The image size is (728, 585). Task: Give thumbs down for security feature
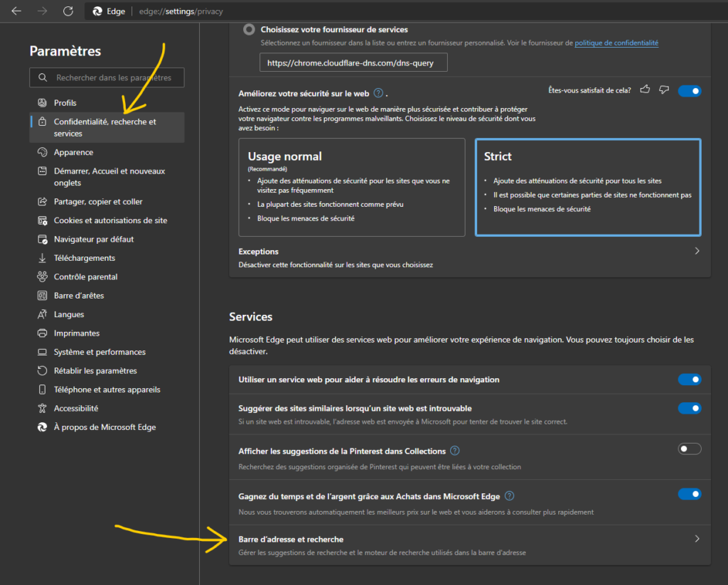coord(665,90)
